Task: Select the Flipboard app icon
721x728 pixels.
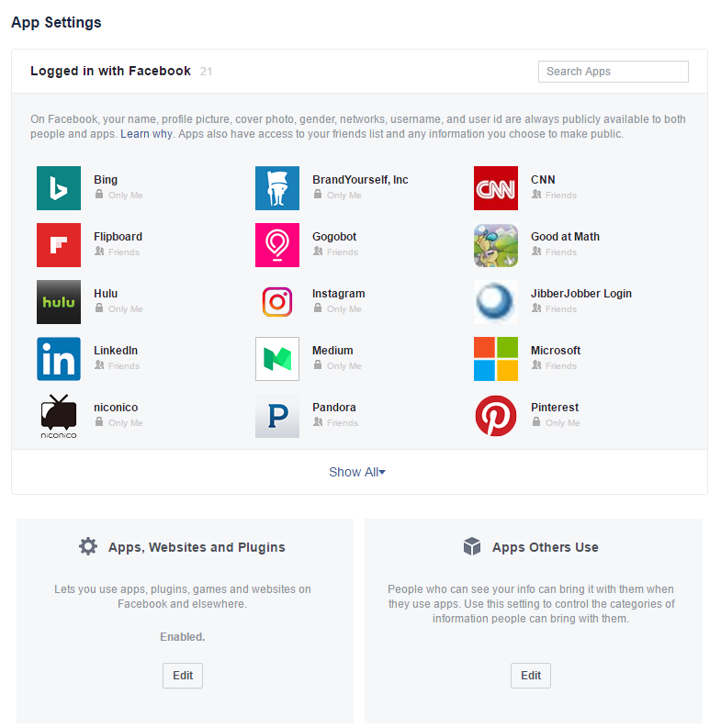Action: (x=59, y=245)
